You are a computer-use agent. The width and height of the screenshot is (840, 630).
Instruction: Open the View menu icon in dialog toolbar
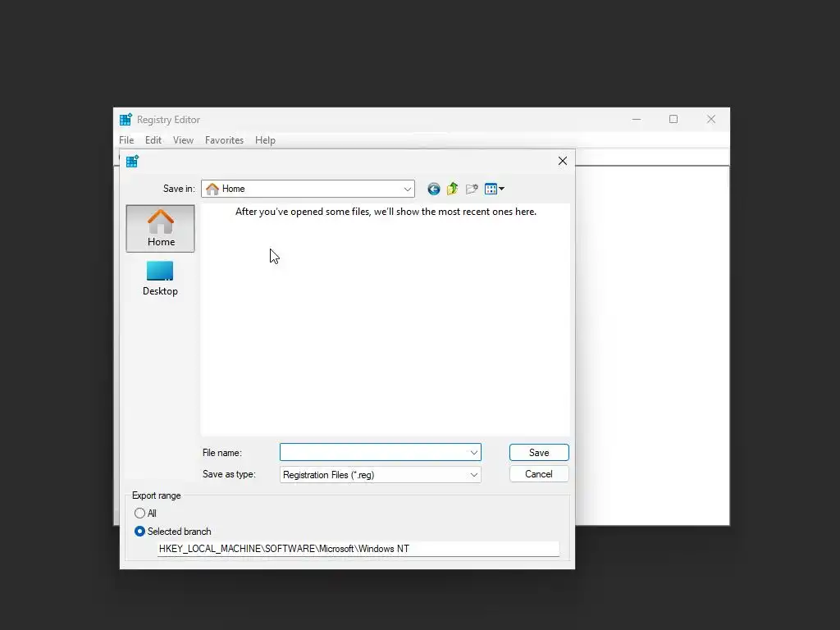[x=494, y=189]
